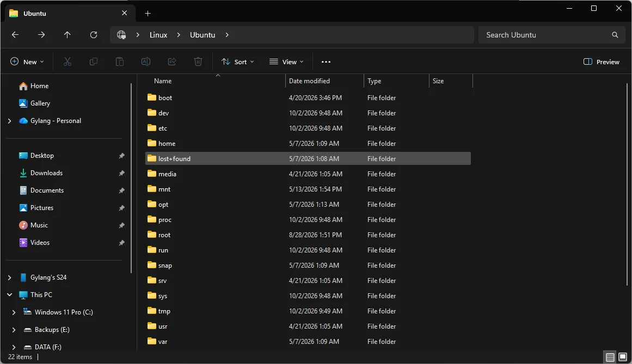Viewport: 632px width, 364px height.
Task: Click the search magnifier icon
Action: (x=615, y=35)
